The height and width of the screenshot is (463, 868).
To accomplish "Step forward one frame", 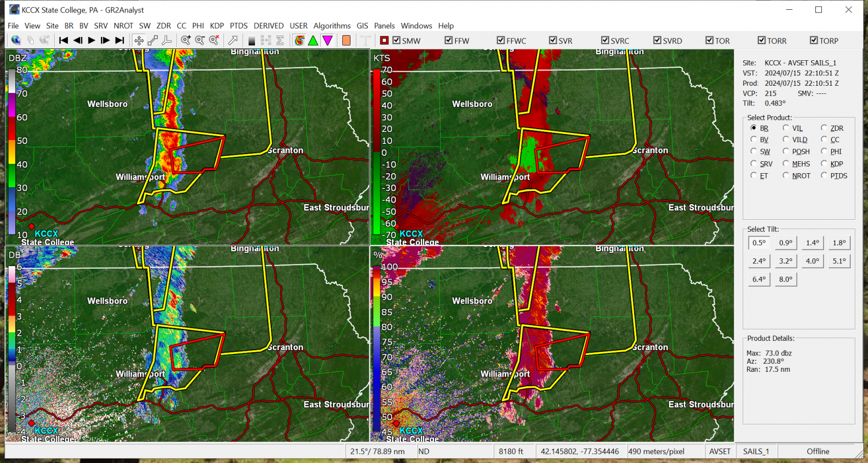I will pos(105,40).
